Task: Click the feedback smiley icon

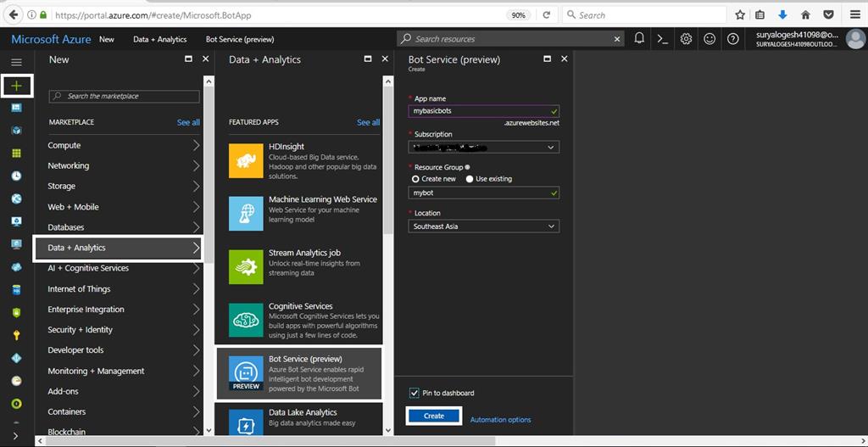Action: coord(709,39)
